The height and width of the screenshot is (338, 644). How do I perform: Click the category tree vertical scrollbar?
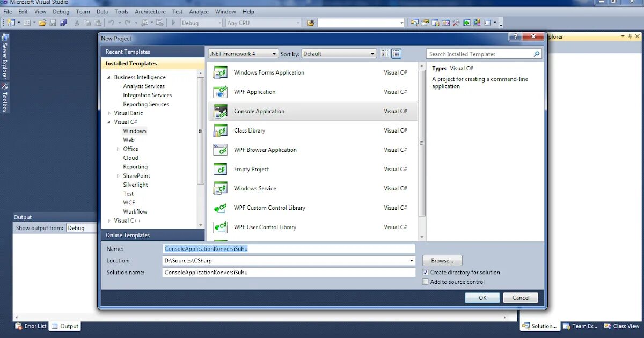pyautogui.click(x=201, y=150)
